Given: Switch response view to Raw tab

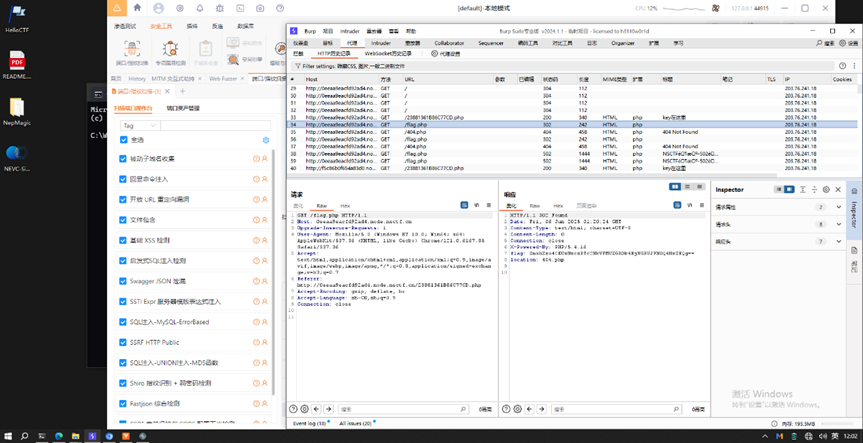Looking at the screenshot, I should pyautogui.click(x=534, y=205).
